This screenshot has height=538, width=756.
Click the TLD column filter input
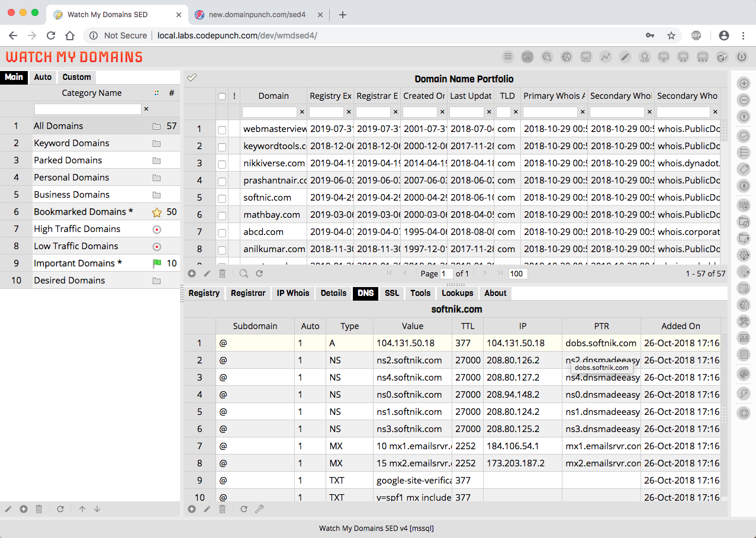pyautogui.click(x=504, y=112)
